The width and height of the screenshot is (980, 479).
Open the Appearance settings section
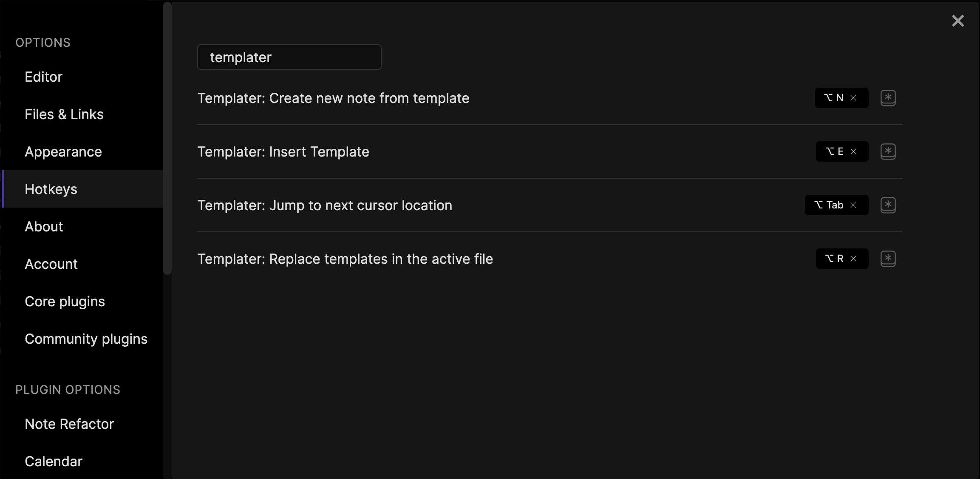click(63, 151)
